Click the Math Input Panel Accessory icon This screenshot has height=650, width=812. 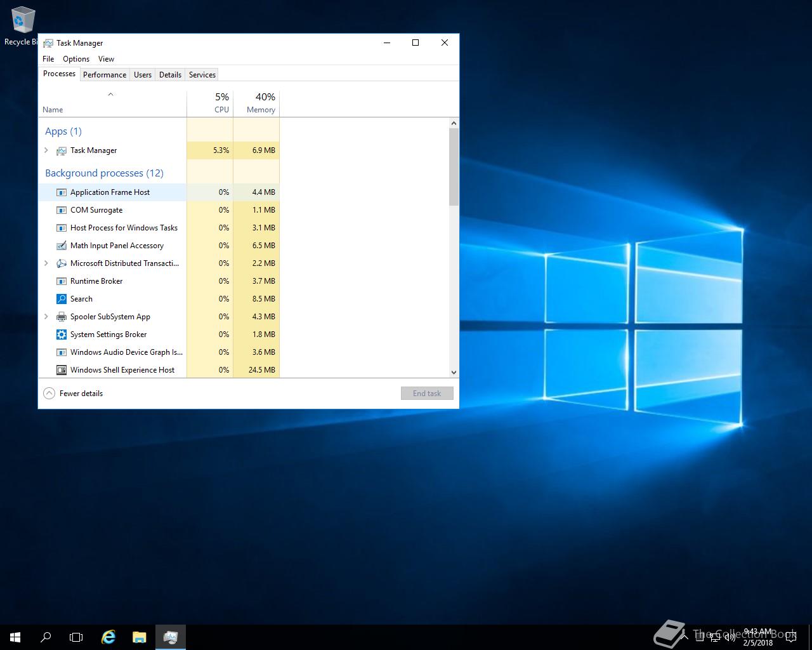(x=62, y=246)
